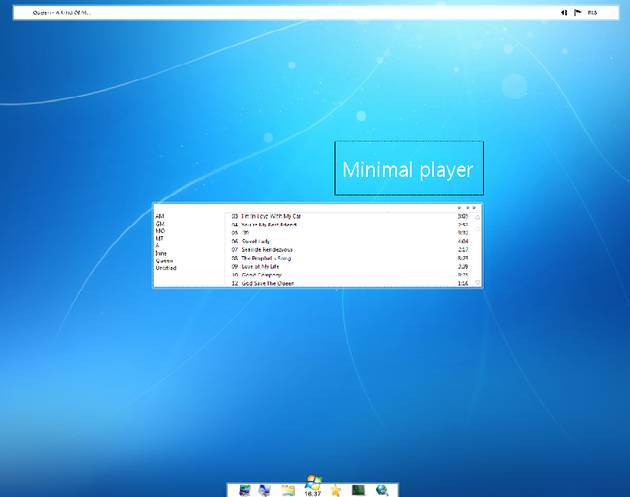Click the Windows Start orb in dock

pyautogui.click(x=313, y=484)
